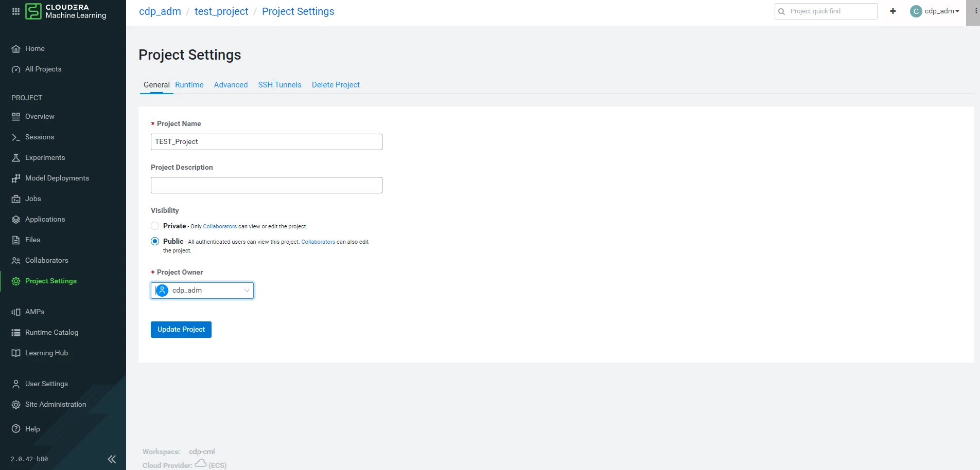Switch to the Runtime tab

(189, 85)
